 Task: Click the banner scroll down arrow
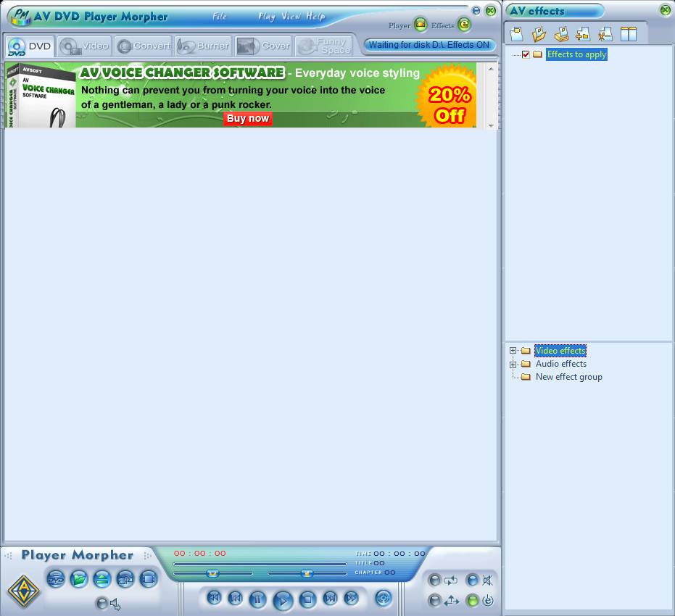491,125
